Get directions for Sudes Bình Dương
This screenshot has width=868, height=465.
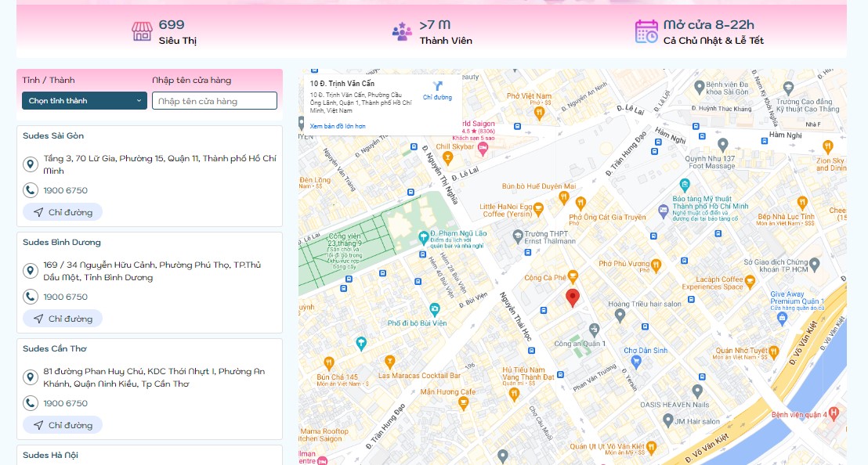(x=63, y=319)
